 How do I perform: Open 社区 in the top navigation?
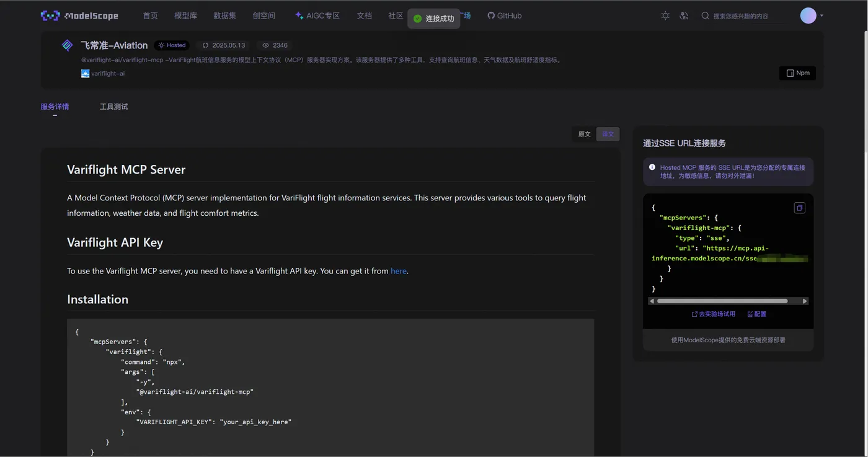[396, 16]
